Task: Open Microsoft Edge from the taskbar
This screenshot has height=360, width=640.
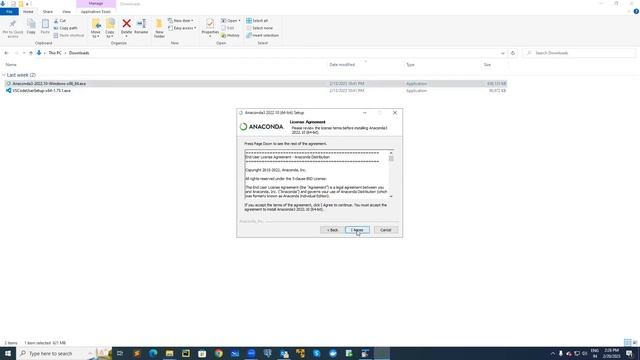Action: 153,353
